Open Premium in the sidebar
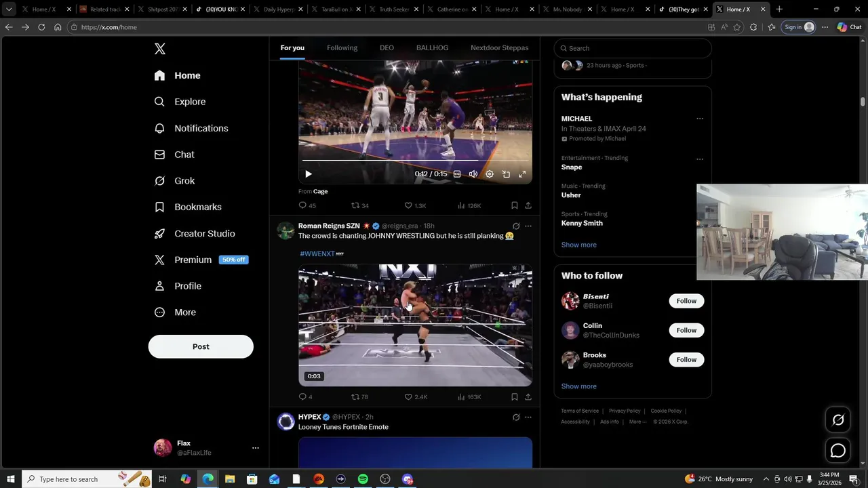 [201, 260]
